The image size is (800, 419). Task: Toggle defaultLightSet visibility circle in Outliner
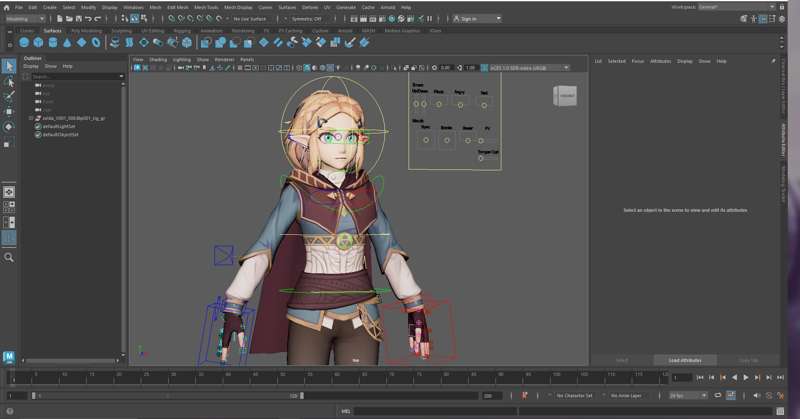[38, 126]
